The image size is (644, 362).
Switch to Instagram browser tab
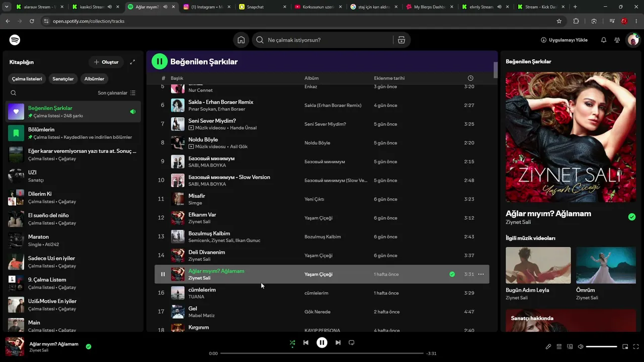(206, 7)
